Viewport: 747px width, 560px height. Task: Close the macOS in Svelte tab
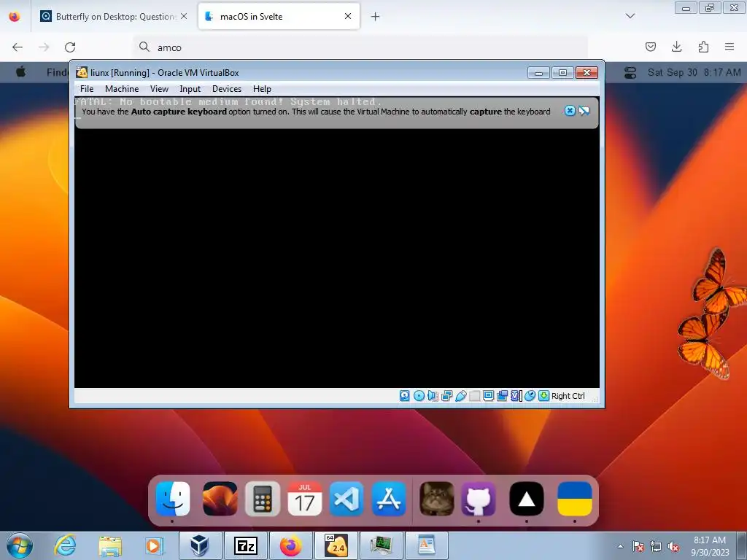tap(348, 16)
